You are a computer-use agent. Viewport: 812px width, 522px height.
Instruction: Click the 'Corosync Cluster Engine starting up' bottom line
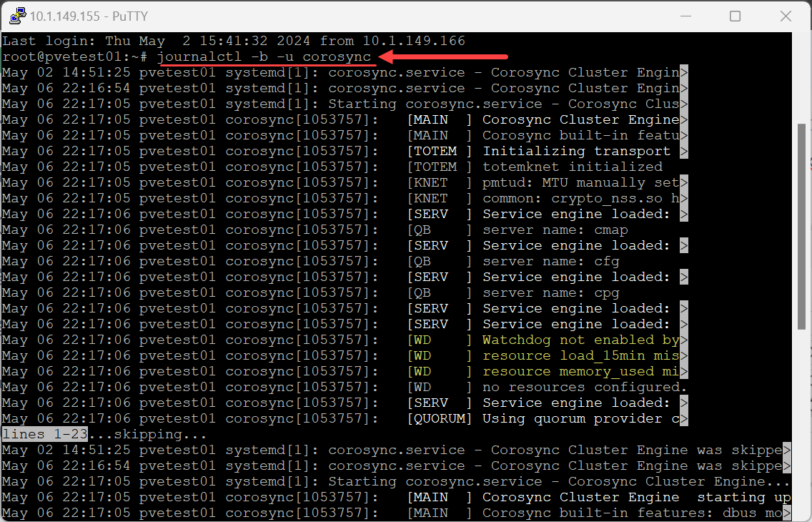pyautogui.click(x=636, y=497)
